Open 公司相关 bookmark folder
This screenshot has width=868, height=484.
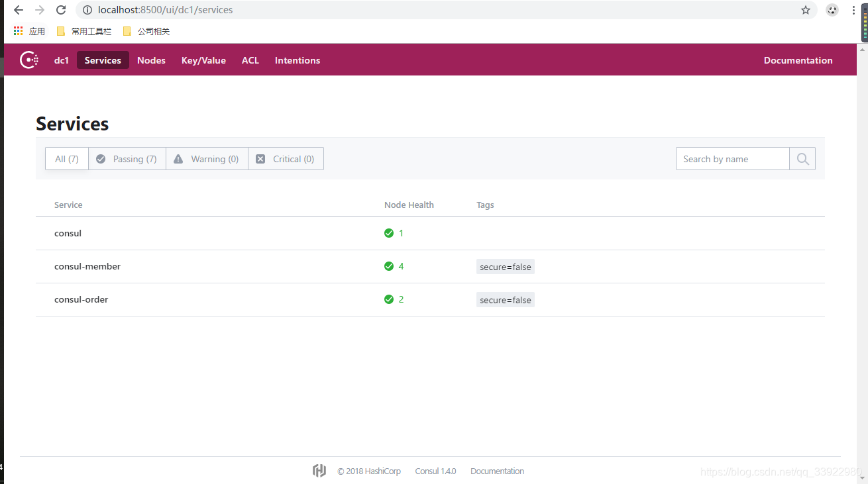pyautogui.click(x=146, y=31)
